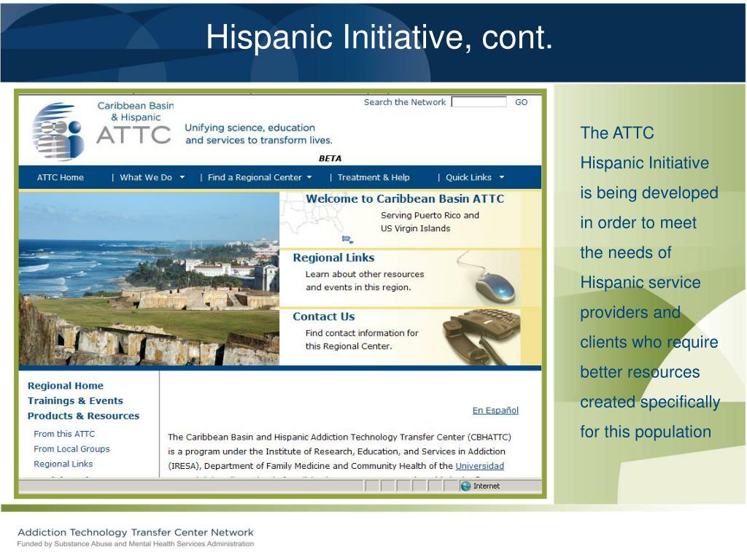Screen dimensions: 747x560
Task: Click 'Learn about other resources' text
Action: (x=365, y=274)
